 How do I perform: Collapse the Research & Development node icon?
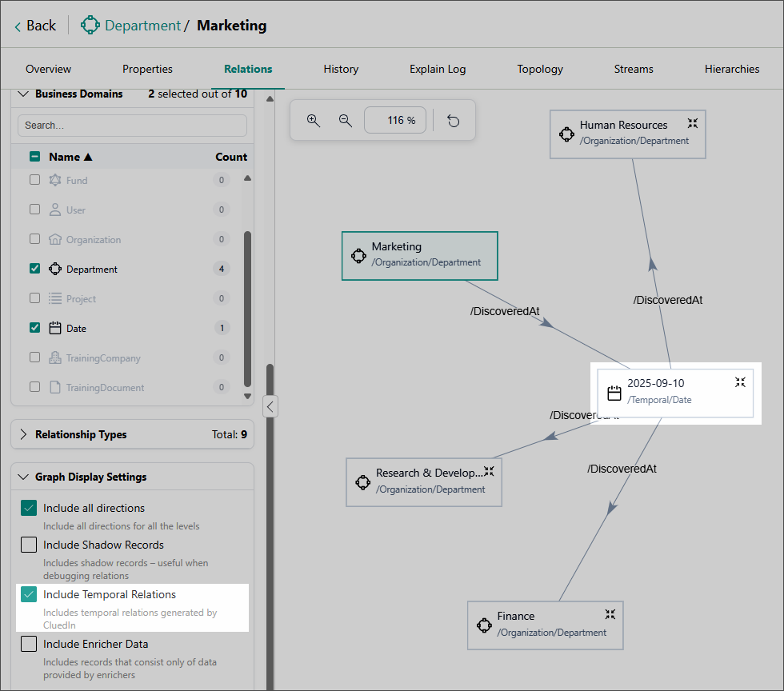pyautogui.click(x=489, y=471)
